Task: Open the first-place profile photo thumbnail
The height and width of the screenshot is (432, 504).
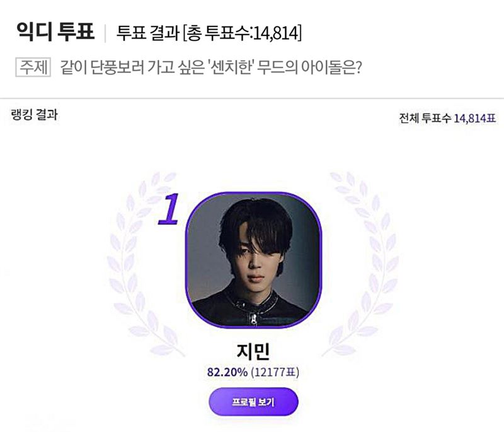Action: [x=254, y=260]
